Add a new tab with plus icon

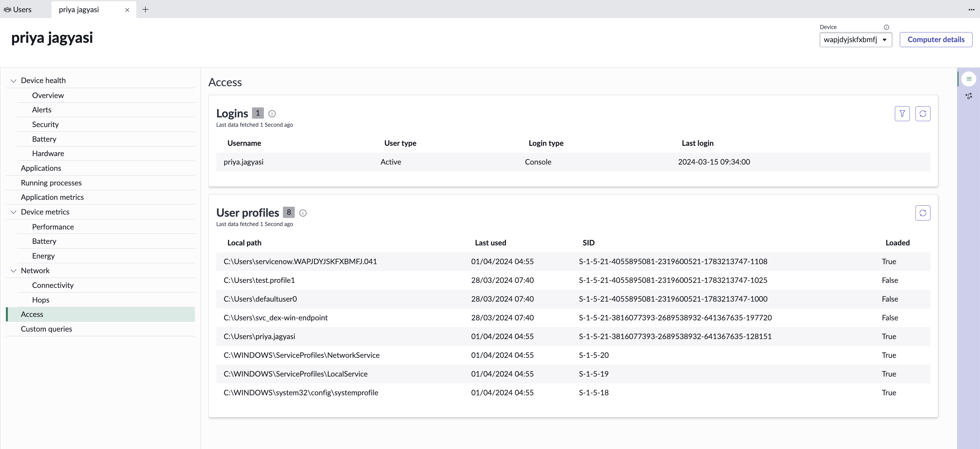145,9
